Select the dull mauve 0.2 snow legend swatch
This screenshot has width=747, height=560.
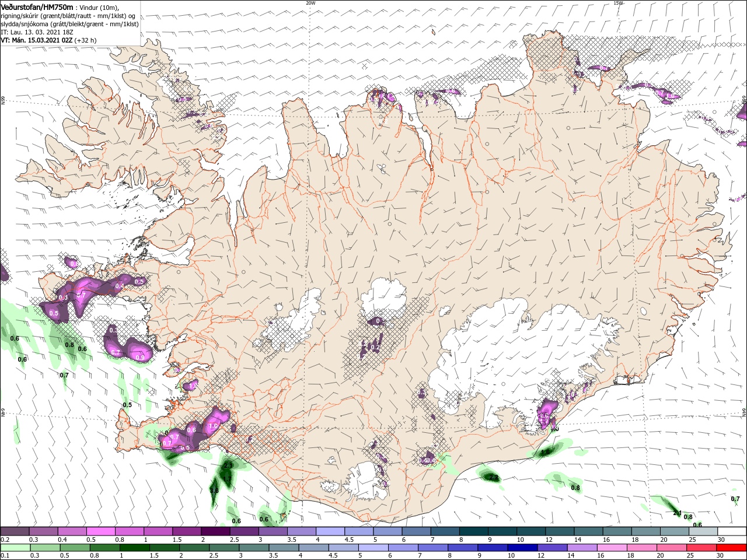[x=15, y=531]
